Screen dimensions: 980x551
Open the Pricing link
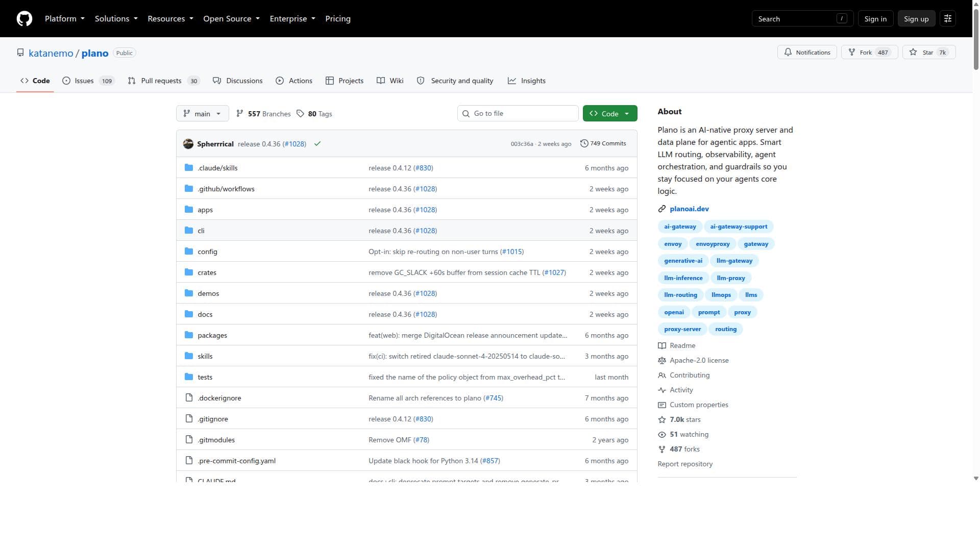click(338, 19)
